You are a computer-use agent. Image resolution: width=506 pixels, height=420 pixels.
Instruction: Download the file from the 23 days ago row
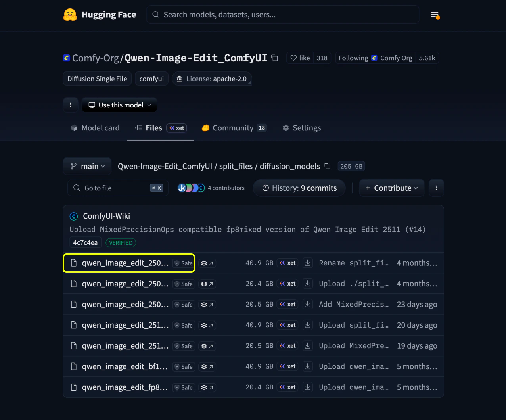tap(307, 304)
